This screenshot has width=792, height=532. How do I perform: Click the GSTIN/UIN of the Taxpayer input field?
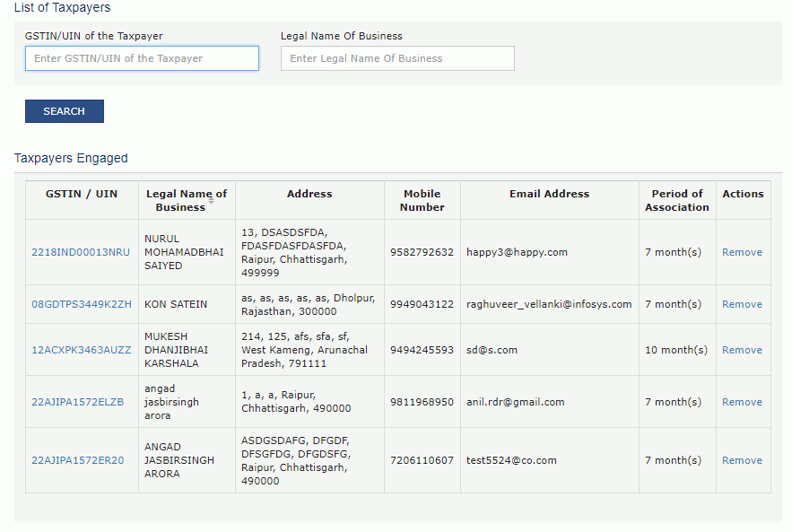[x=142, y=58]
